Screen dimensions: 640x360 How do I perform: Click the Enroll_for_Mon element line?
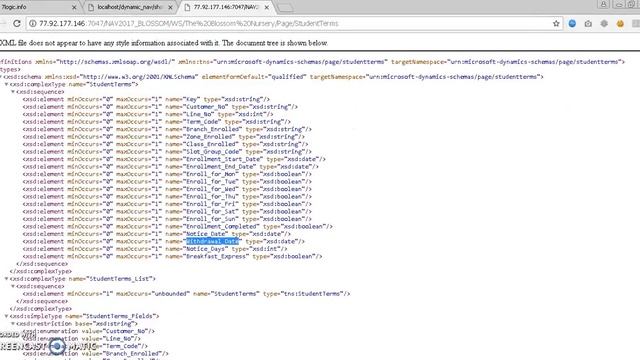tap(167, 174)
